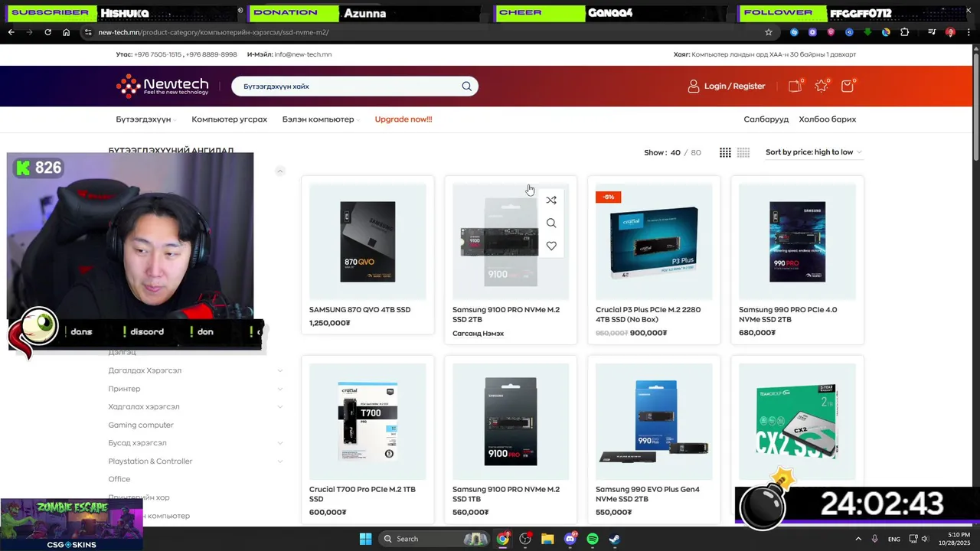Add Samsung 9100 PRO 2TB to wishlist heart
The height and width of the screenshot is (551, 980).
coord(551,246)
